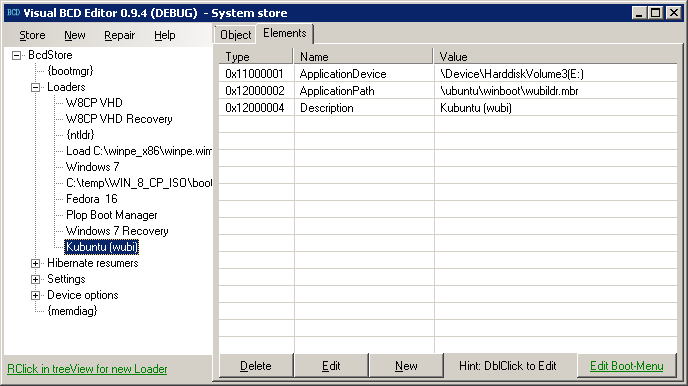Select the Fedora 16 loader
Viewport: 688px width, 386px height.
point(92,199)
